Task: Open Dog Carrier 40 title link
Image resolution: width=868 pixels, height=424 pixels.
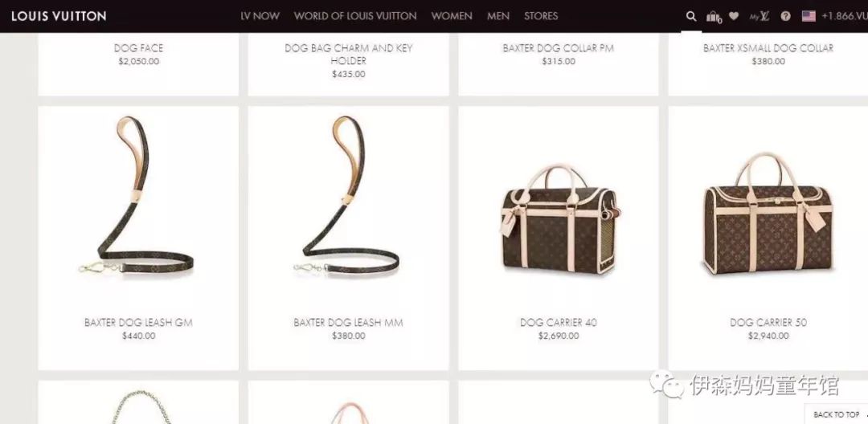Action: point(559,322)
